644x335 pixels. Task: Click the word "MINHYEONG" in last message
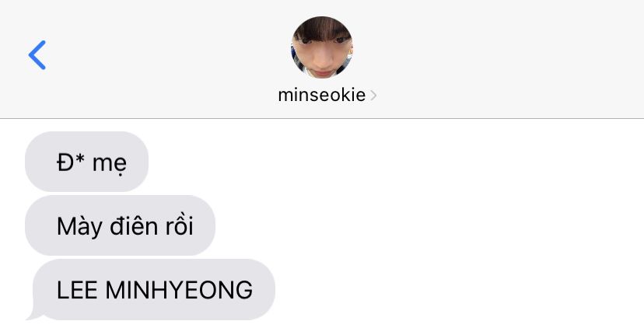point(179,290)
